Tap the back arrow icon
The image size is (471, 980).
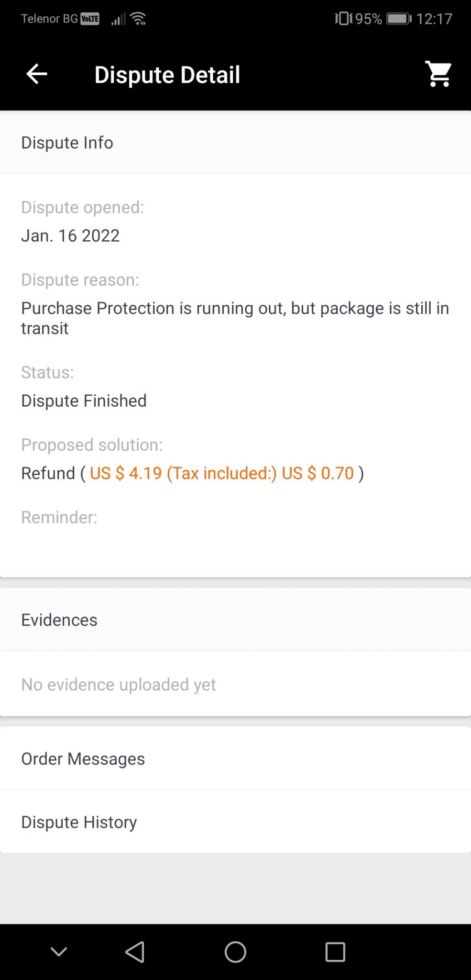37,74
